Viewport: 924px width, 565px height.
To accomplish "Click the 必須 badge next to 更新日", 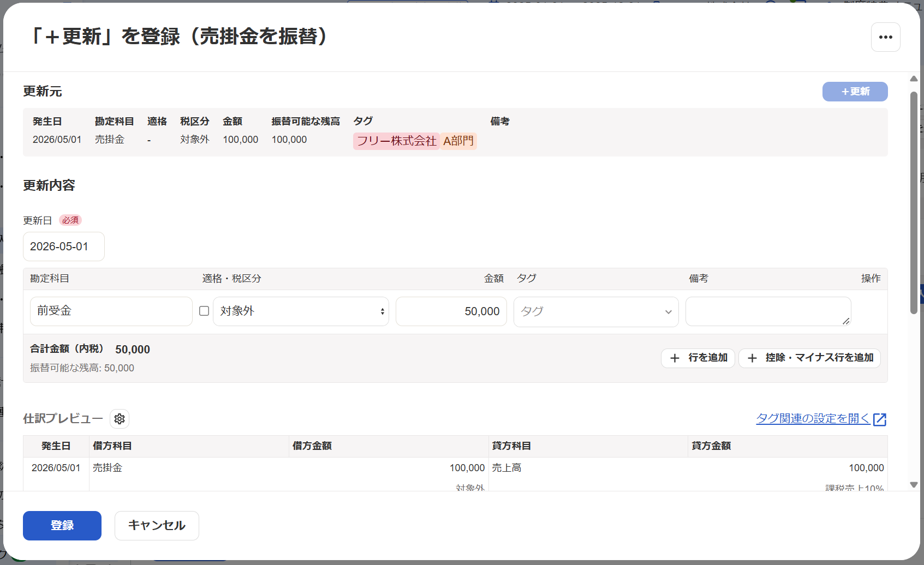I will (x=70, y=220).
